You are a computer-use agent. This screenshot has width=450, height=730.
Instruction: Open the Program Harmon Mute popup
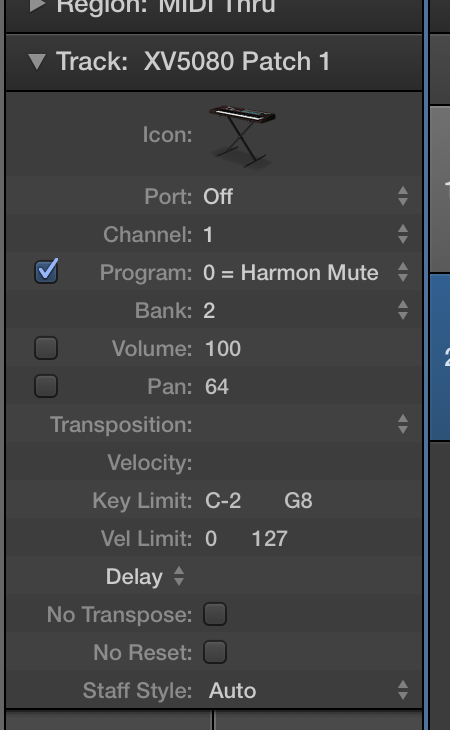(x=305, y=272)
